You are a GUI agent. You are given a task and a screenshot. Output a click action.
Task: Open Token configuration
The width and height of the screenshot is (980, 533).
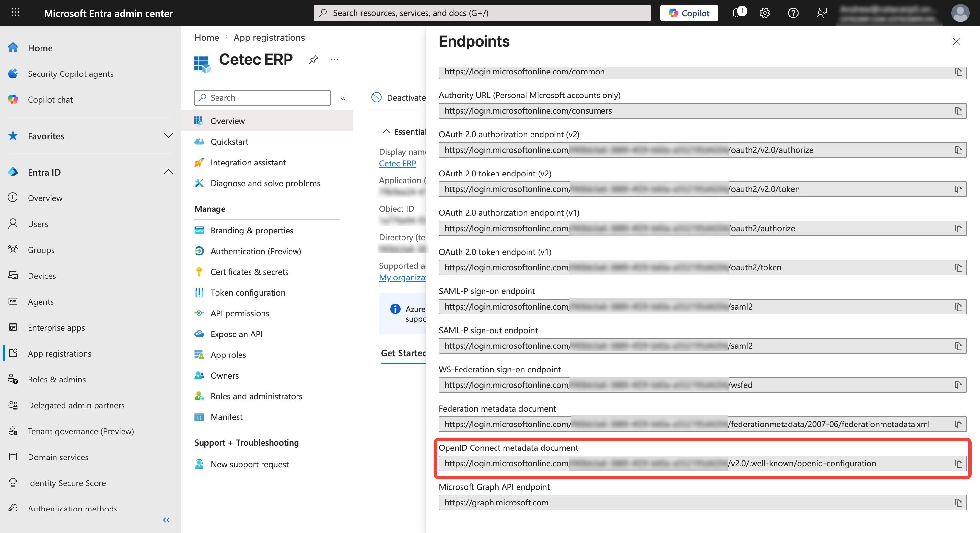pos(248,292)
